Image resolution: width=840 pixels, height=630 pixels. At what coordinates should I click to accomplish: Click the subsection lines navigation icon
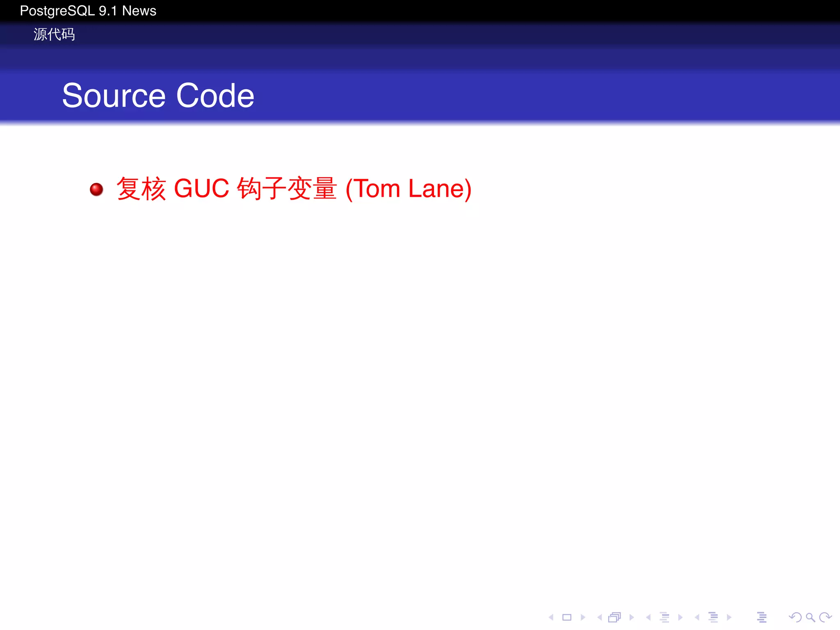(x=665, y=617)
